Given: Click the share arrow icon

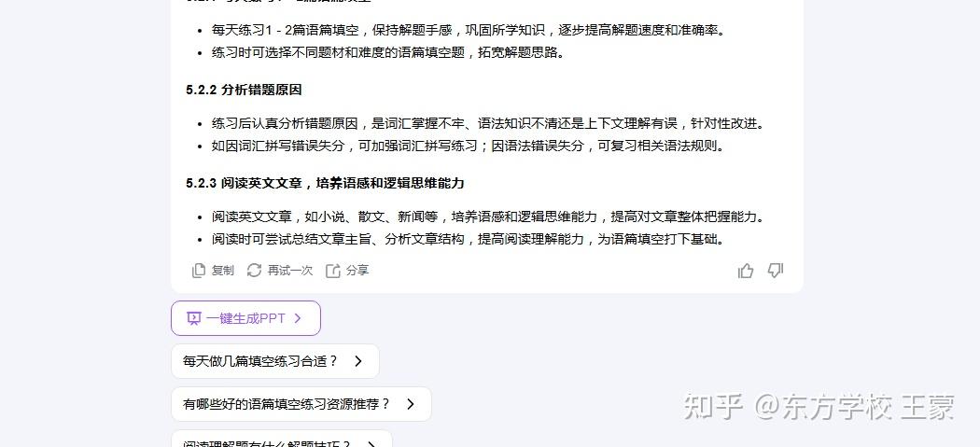Looking at the screenshot, I should coord(332,270).
